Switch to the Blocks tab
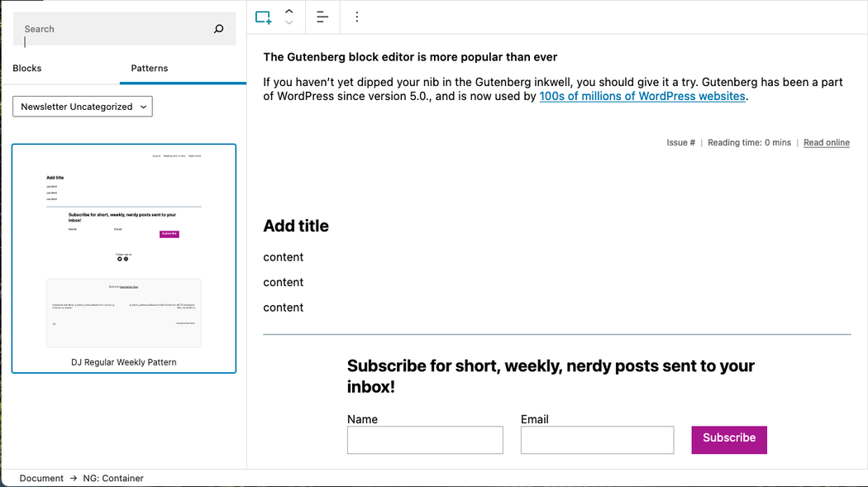Viewport: 868px width, 487px height. (26, 68)
